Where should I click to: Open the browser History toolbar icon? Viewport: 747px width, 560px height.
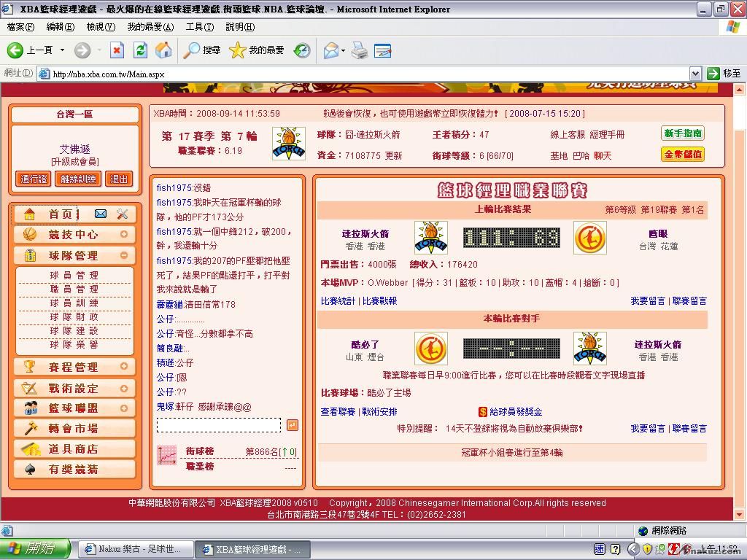point(301,50)
